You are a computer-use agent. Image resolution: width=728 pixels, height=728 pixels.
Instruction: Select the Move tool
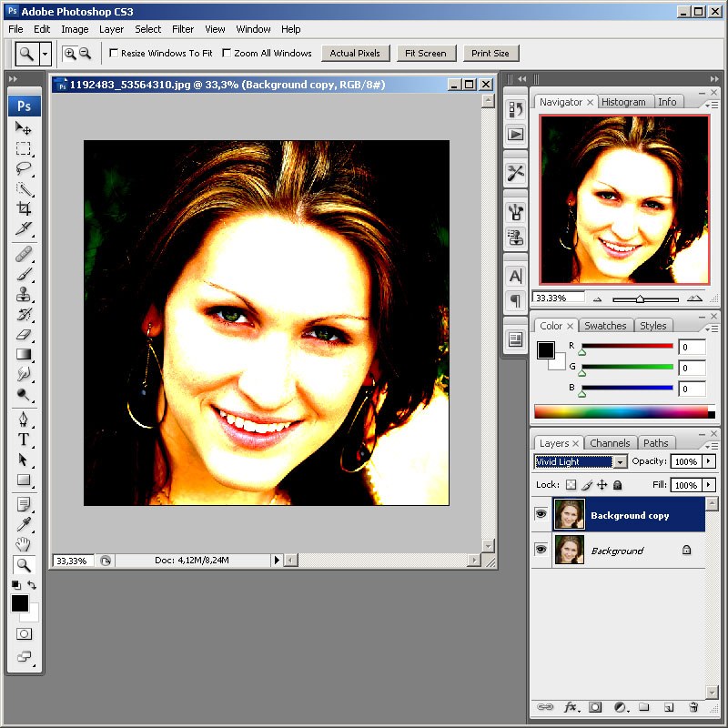point(24,127)
